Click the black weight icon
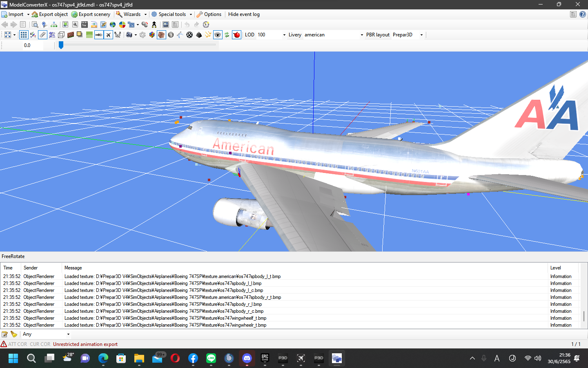The width and height of the screenshot is (588, 368). click(199, 35)
